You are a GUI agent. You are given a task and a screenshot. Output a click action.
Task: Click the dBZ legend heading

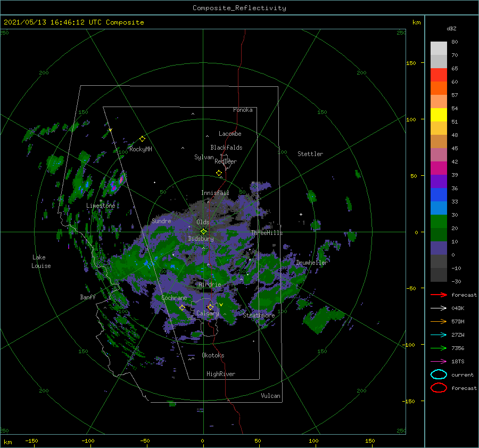[451, 28]
